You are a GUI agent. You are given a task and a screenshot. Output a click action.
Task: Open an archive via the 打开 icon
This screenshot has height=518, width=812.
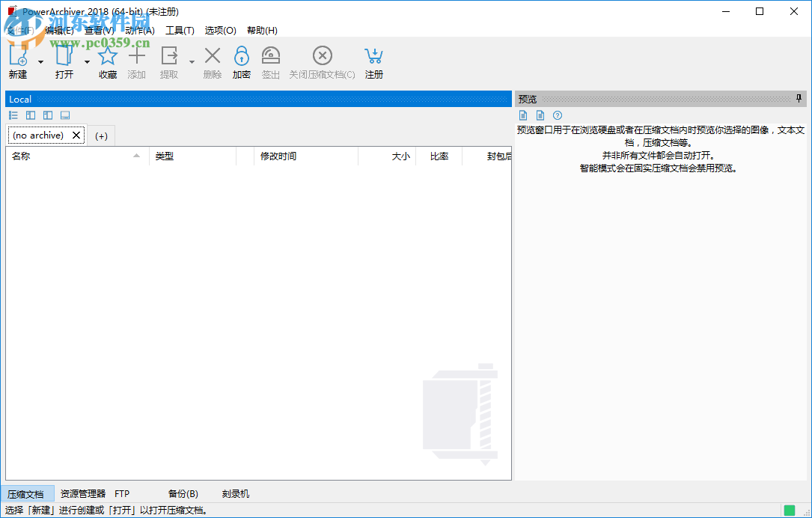[64, 56]
